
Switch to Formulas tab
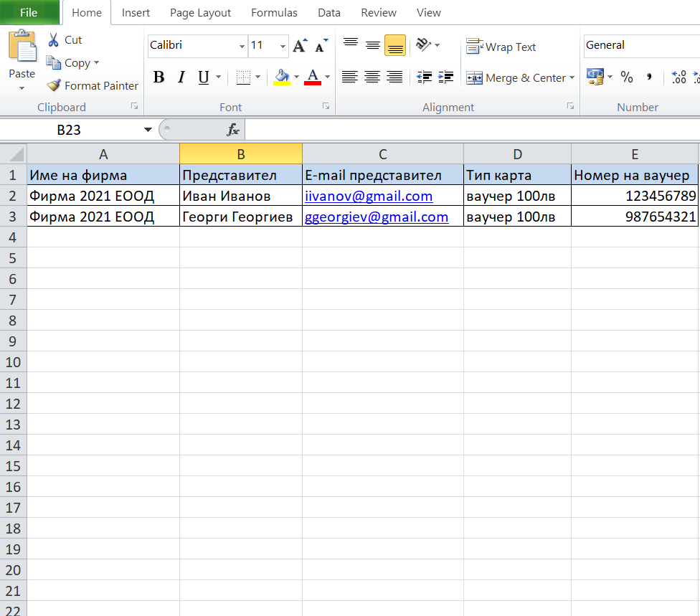click(x=274, y=13)
